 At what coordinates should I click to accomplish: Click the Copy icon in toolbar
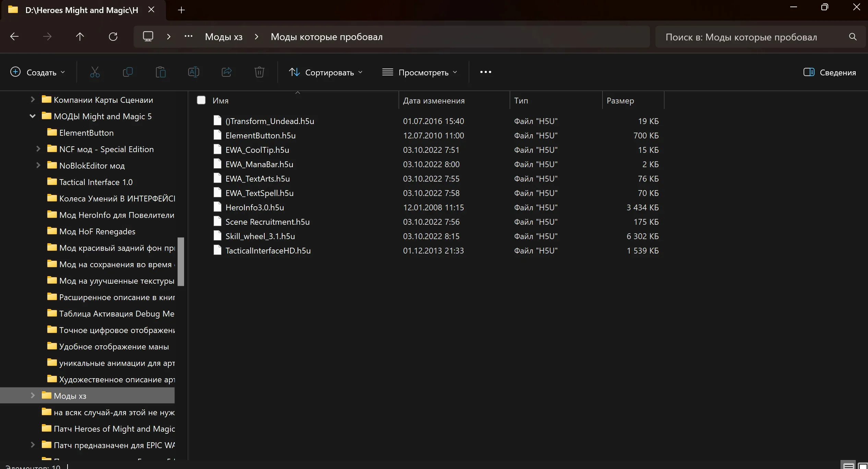pos(128,72)
